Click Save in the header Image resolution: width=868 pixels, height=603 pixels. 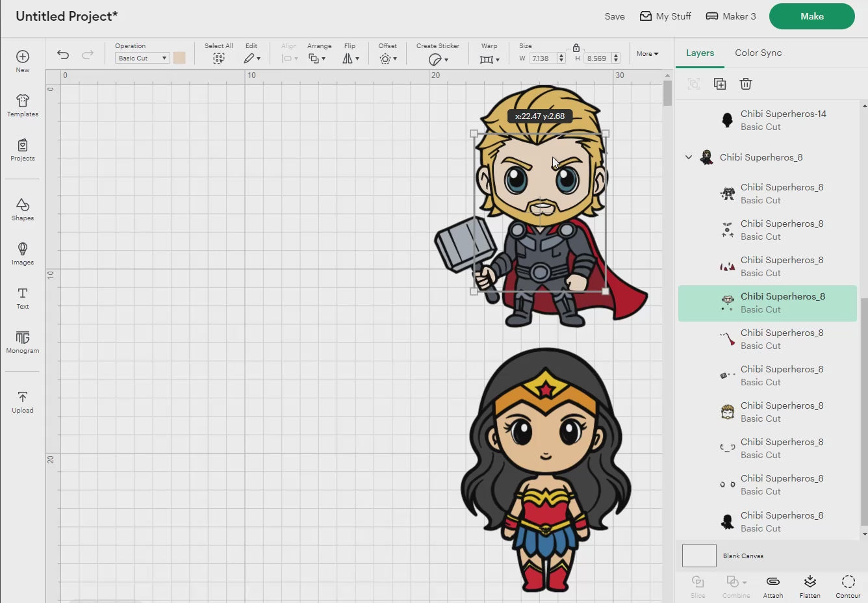coord(615,16)
